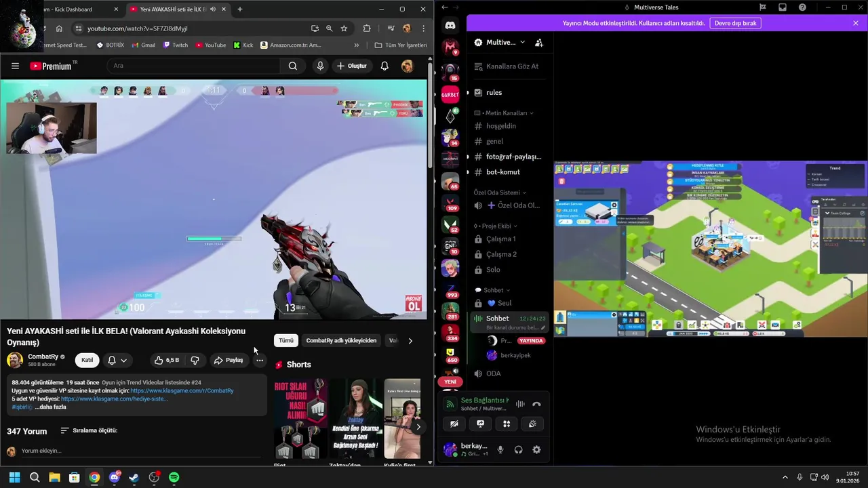Image resolution: width=868 pixels, height=488 pixels.
Task: Collapse Proje Ekibi category
Action: pyautogui.click(x=496, y=226)
